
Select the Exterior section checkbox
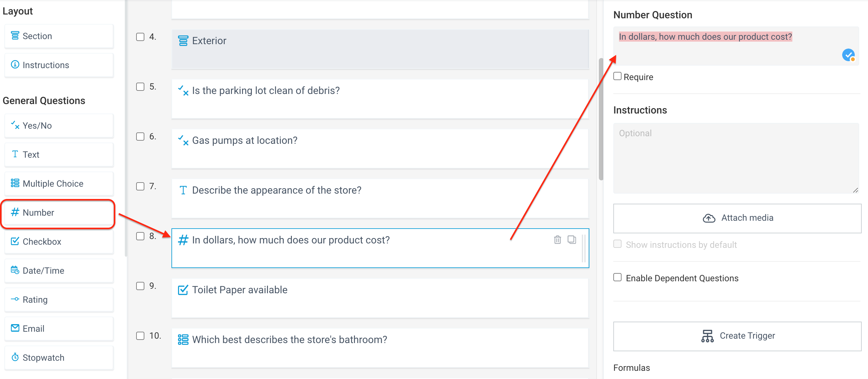[x=140, y=37]
